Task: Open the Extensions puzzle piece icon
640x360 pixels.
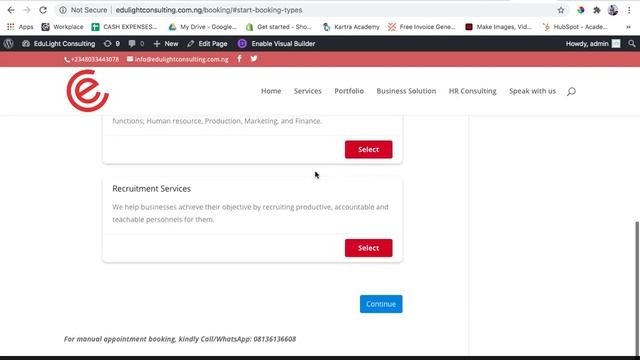Action: coord(597,10)
